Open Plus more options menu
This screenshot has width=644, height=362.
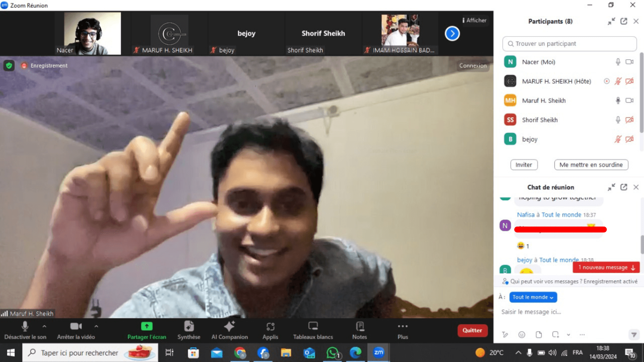403,330
